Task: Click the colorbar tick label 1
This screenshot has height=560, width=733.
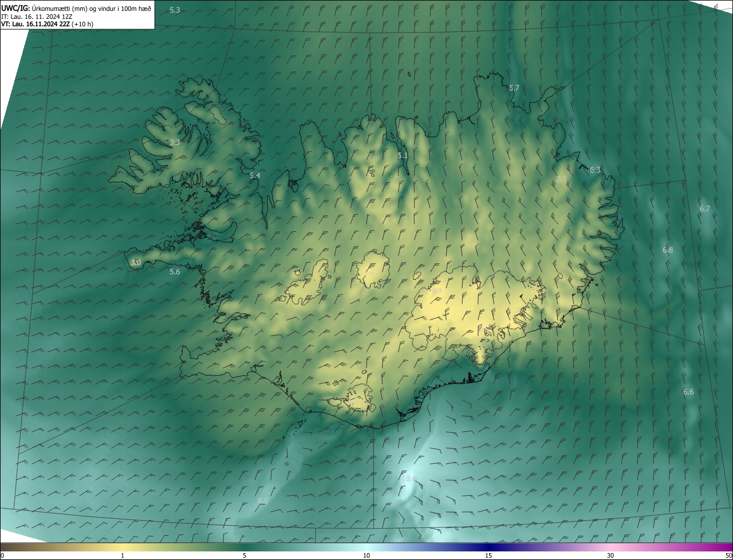Action: click(x=123, y=555)
